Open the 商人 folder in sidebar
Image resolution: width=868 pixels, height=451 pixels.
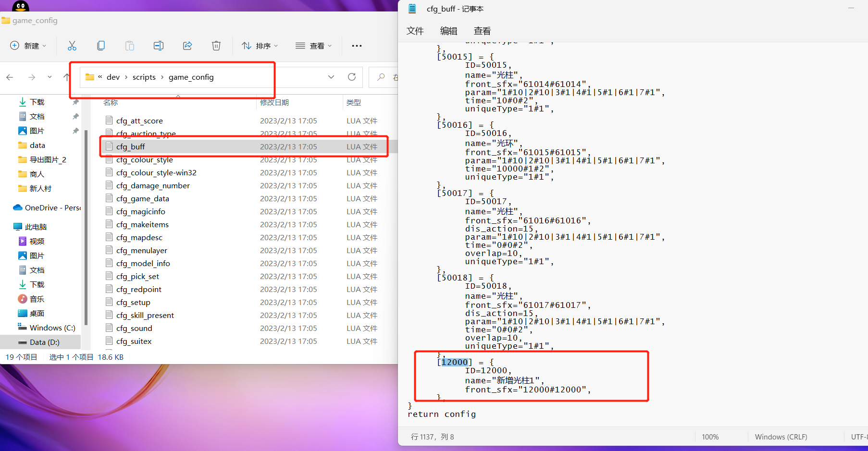(37, 174)
